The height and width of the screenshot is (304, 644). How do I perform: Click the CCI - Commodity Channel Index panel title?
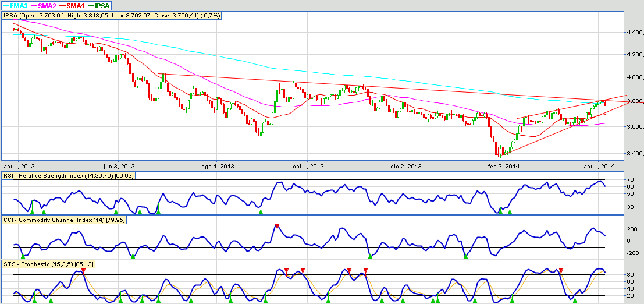[x=65, y=220]
